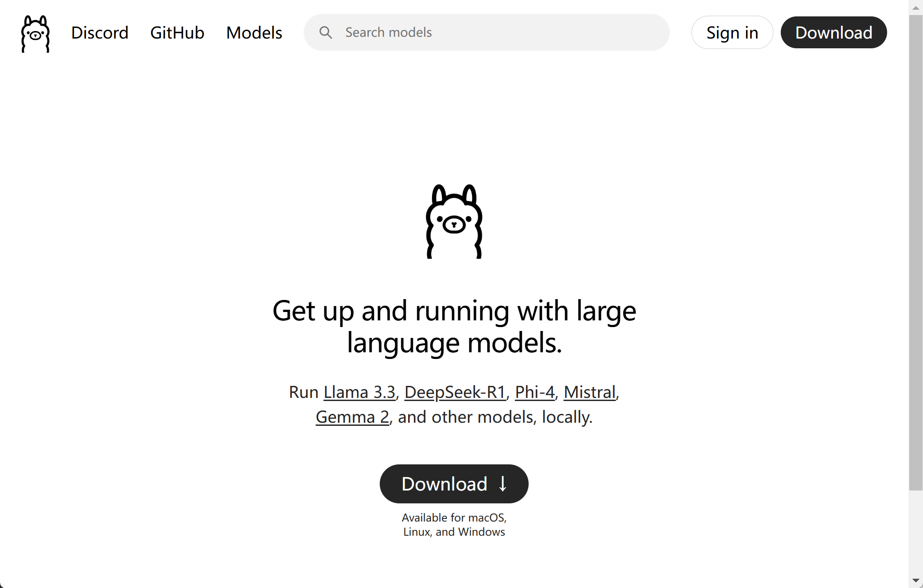Screen dimensions: 923x588
Task: Click the scrollbar down arrow
Action: [915, 580]
